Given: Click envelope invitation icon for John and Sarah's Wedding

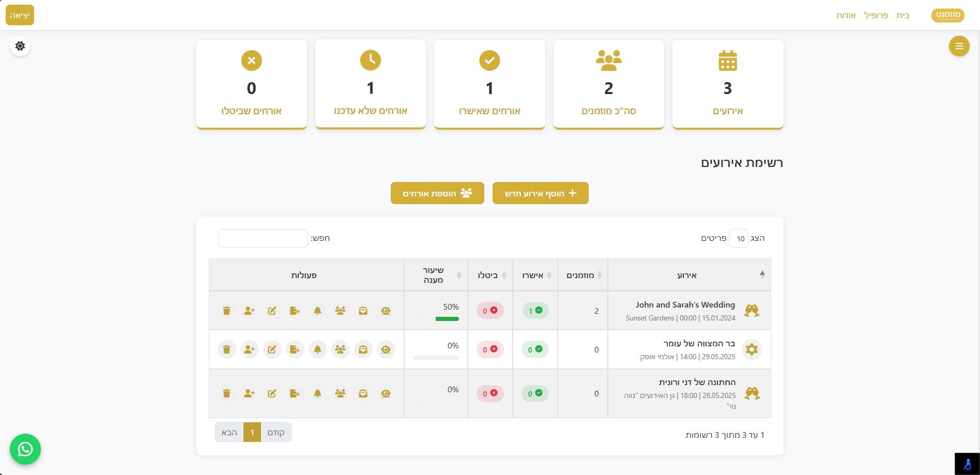Looking at the screenshot, I should pos(363,311).
